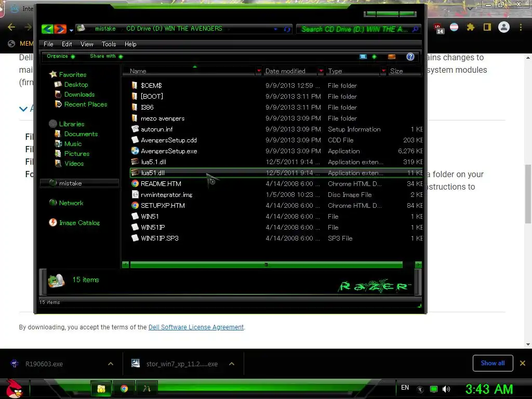Click the volume speaker tray icon
This screenshot has height=399, width=532.
(x=446, y=389)
